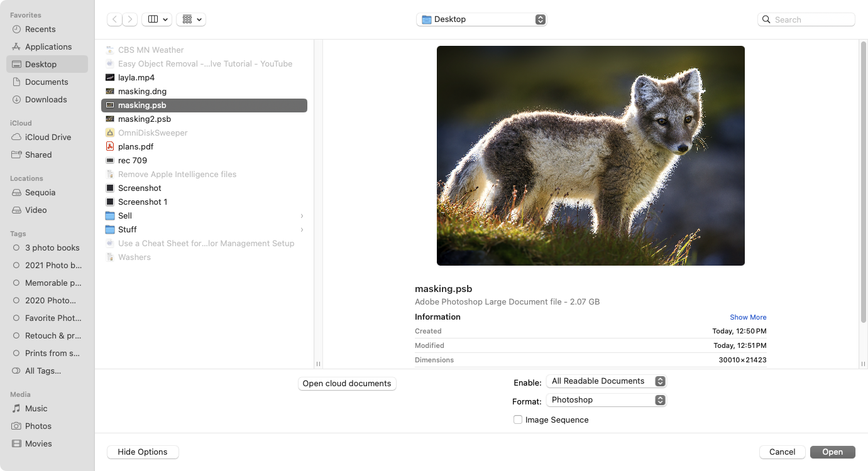Change the Format dropdown from Photoshop
868x471 pixels.
pos(605,400)
